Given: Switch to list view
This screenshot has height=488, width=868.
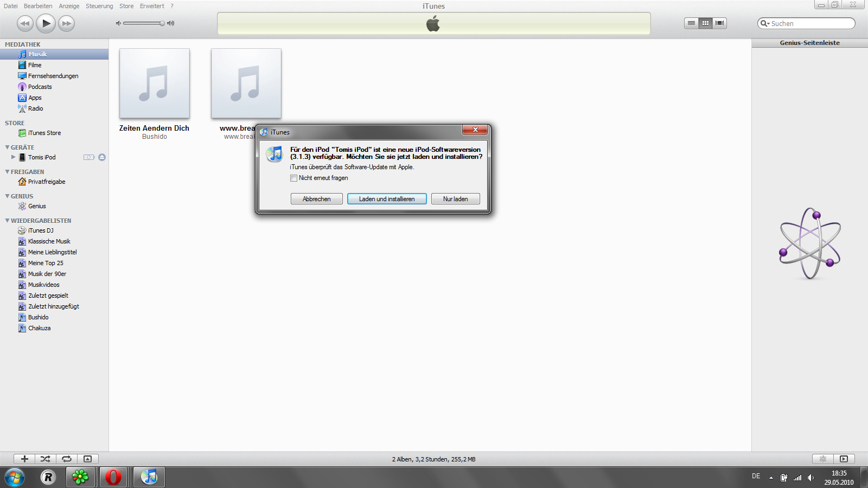Looking at the screenshot, I should click(x=691, y=23).
